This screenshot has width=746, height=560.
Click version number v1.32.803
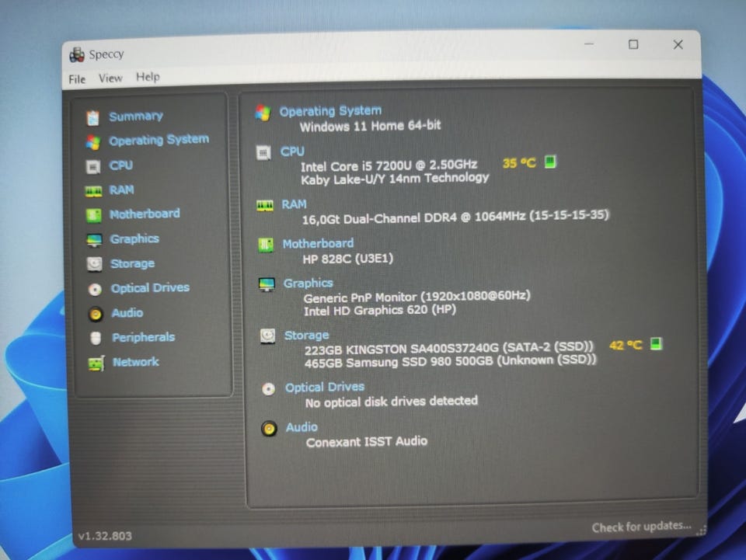pyautogui.click(x=105, y=536)
